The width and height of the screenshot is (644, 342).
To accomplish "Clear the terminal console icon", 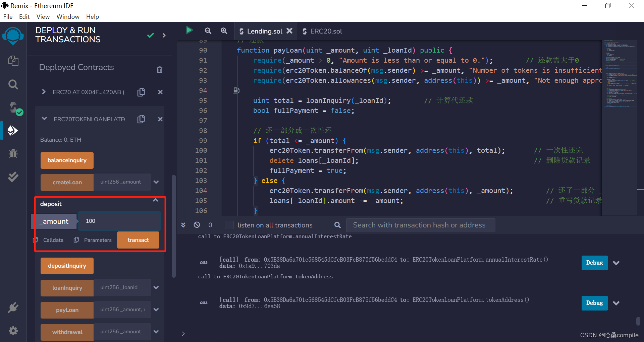I will coord(197,225).
